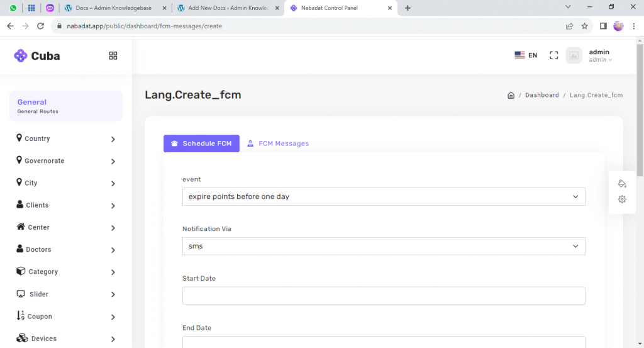Click the Start Date input field

[384, 296]
